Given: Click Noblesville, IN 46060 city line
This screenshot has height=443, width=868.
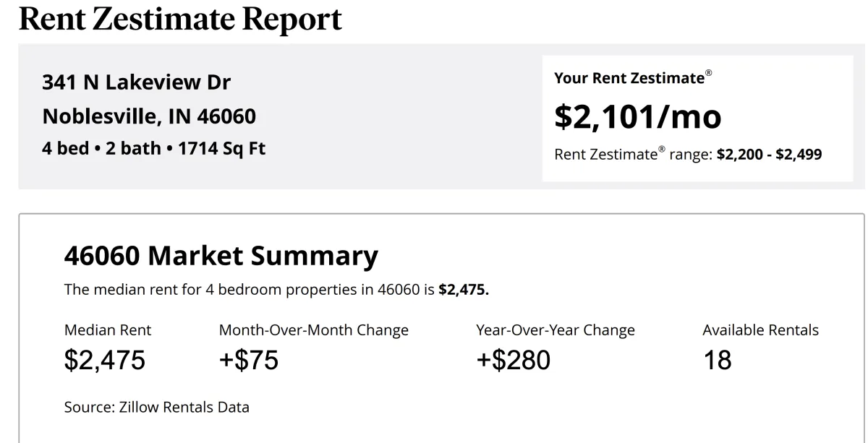Looking at the screenshot, I should 149,116.
